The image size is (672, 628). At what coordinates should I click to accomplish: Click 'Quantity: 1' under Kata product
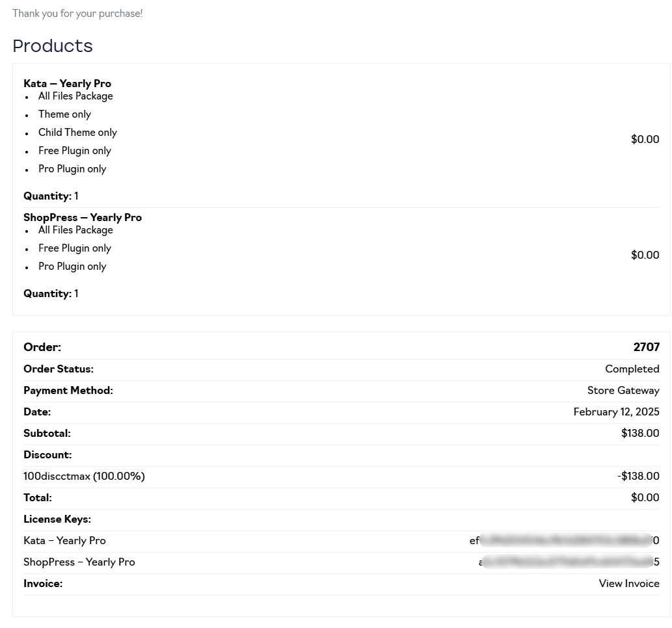pos(51,196)
